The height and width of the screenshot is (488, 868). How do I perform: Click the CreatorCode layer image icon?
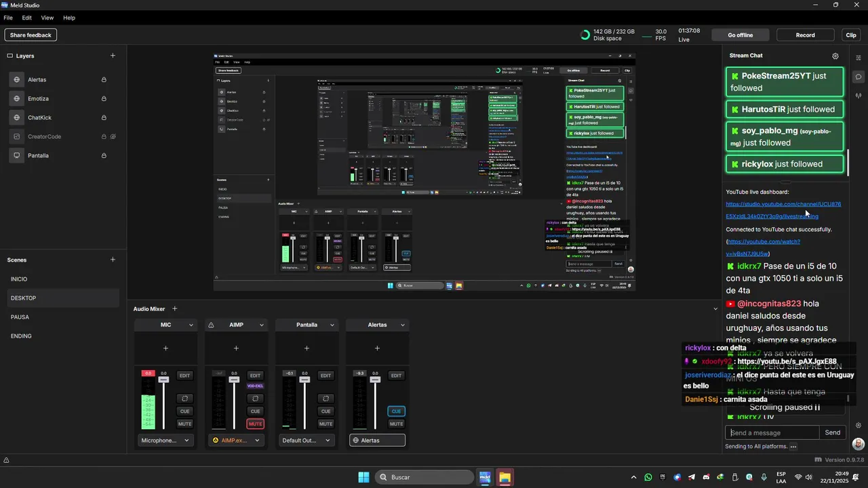pyautogui.click(x=17, y=136)
